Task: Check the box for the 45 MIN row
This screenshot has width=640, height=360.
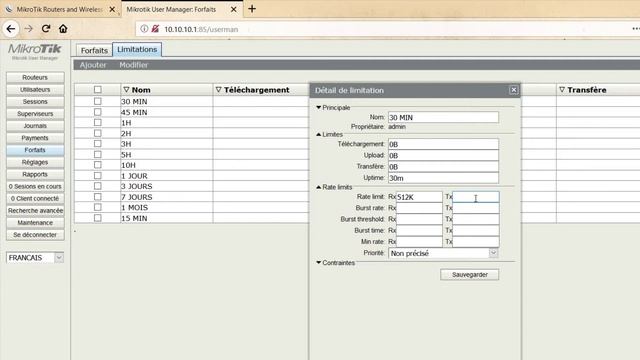Action: [98, 111]
